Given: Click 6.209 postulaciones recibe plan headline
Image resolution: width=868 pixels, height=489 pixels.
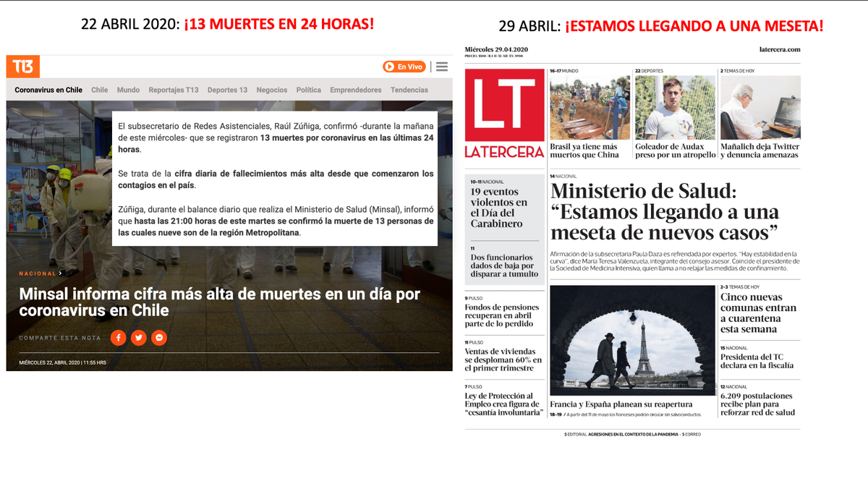Looking at the screenshot, I should 757,404.
